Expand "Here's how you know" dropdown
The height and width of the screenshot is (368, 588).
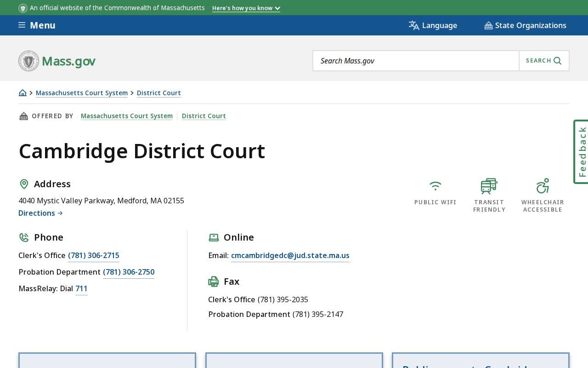246,8
